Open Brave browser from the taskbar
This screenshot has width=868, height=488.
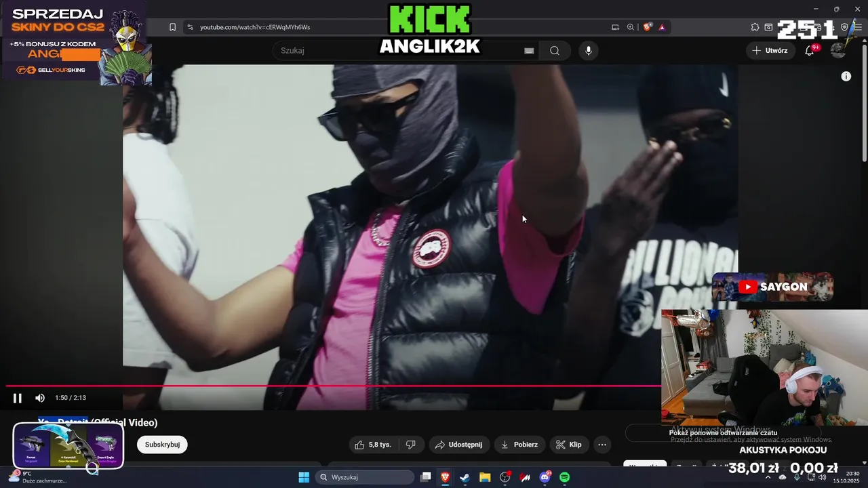445,477
